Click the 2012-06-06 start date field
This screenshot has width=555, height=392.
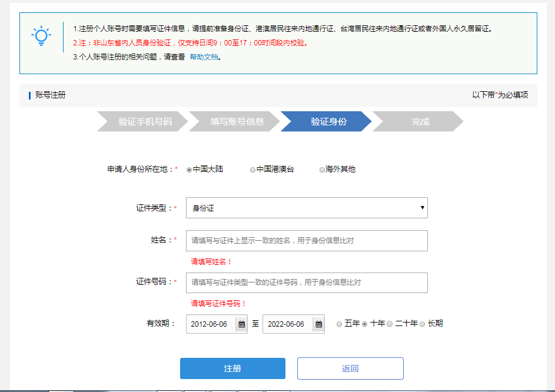click(x=212, y=324)
